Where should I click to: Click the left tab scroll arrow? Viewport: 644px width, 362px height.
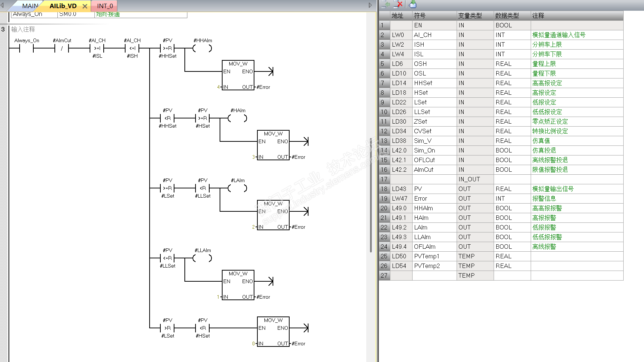2,6
